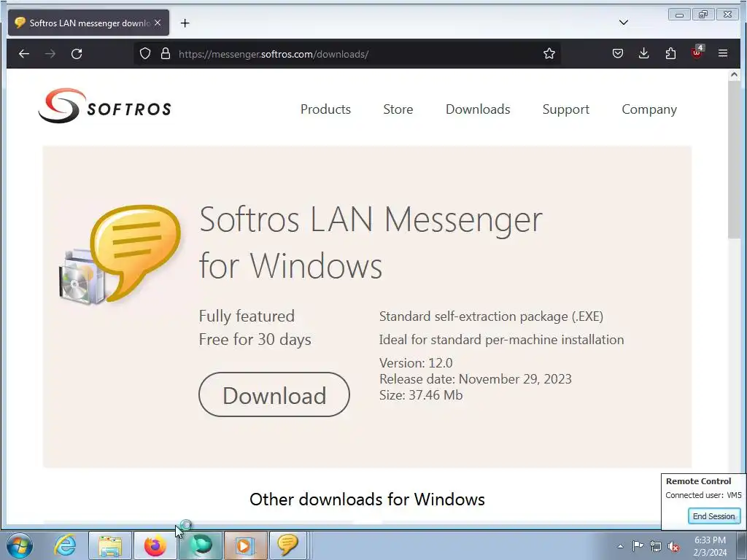Click the LAN Messenger speech bubble image
747x560 pixels.
click(x=120, y=254)
